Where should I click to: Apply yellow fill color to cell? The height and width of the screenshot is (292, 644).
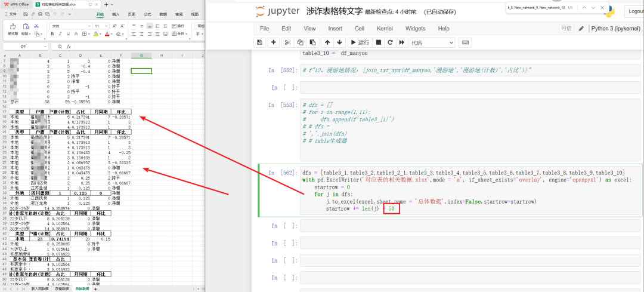coord(95,33)
